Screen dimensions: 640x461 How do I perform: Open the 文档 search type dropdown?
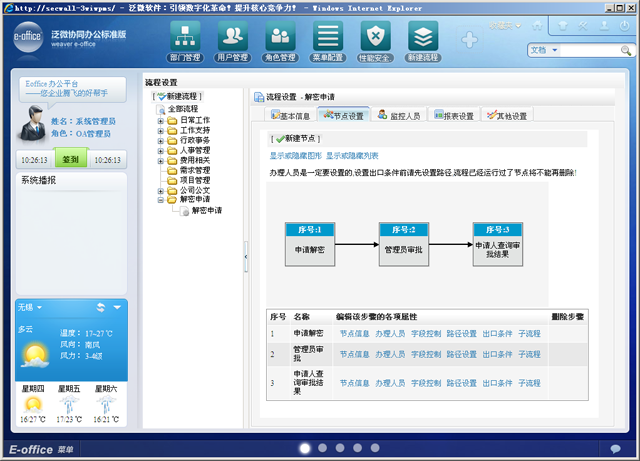coord(555,49)
